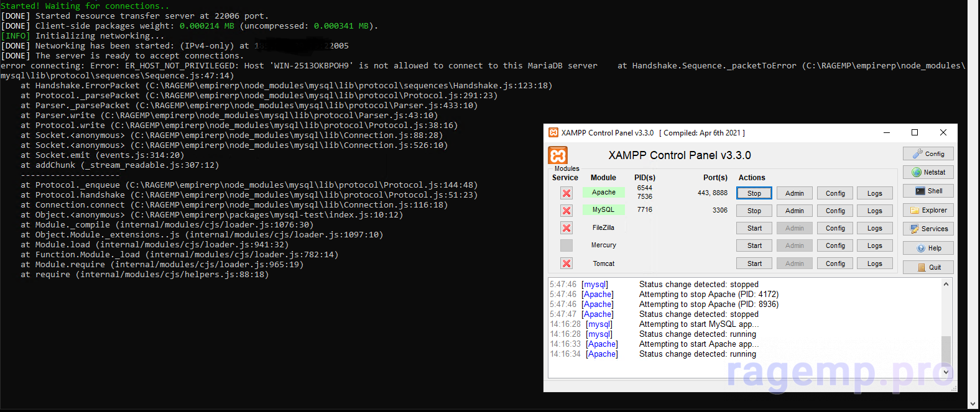
Task: Click terminal line "Started resource transfer server"
Action: pyautogui.click(x=135, y=16)
